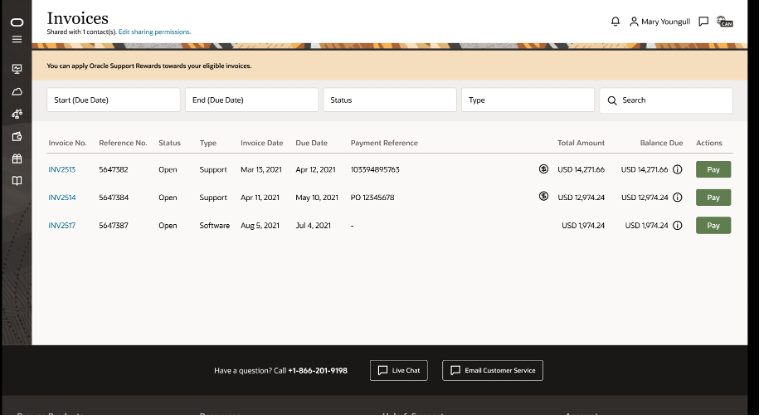This screenshot has width=760, height=416.
Task: Show balance info for INV2517
Action: coord(678,225)
